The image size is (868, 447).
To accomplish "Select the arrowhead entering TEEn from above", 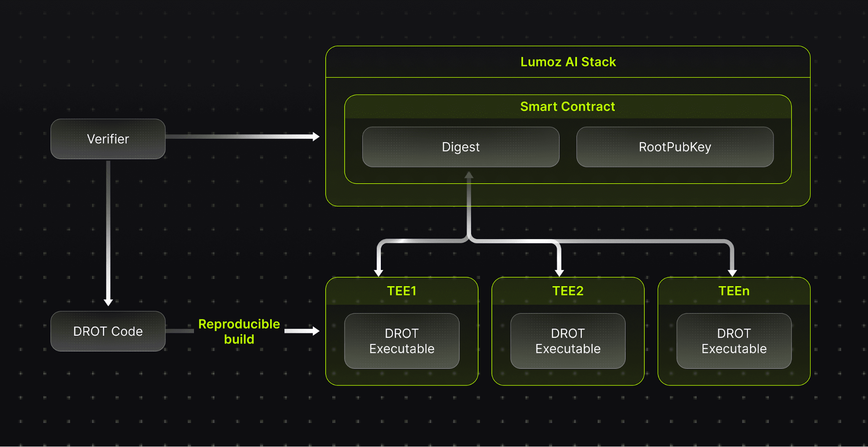I will (x=732, y=273).
